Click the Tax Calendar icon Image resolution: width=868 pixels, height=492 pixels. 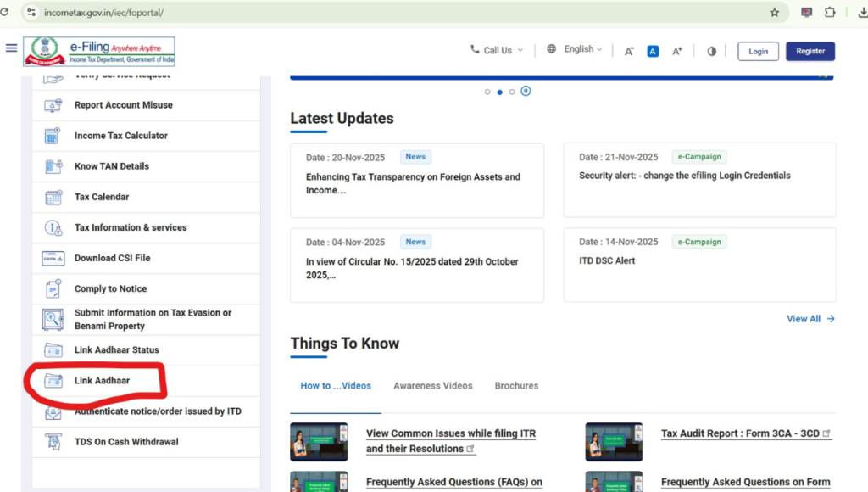[x=53, y=198]
